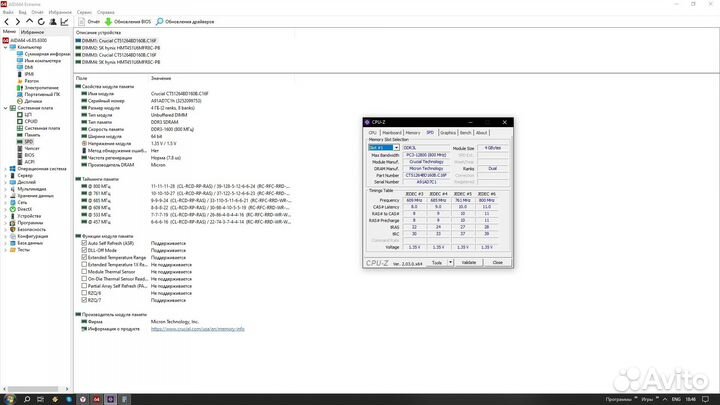This screenshot has width=720, height=405.
Task: Click the user silhouette toolbar icon
Action: pyautogui.click(x=53, y=22)
